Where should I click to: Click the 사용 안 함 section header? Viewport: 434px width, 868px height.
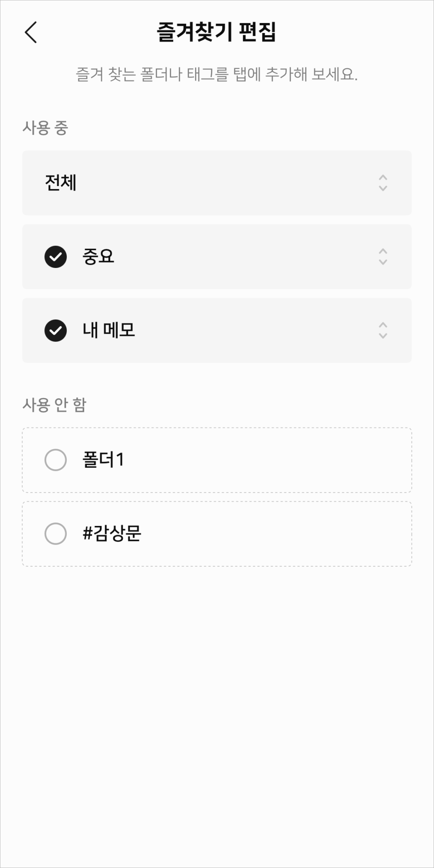[54, 405]
